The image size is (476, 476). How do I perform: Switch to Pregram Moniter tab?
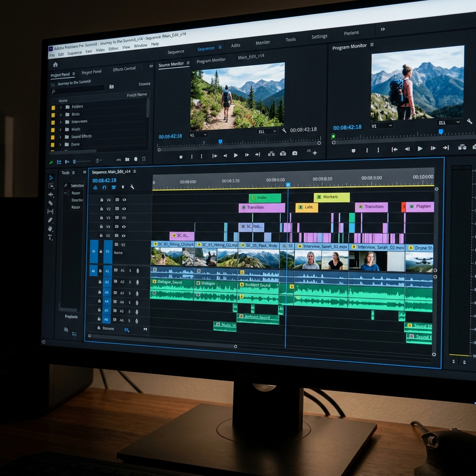[211, 60]
